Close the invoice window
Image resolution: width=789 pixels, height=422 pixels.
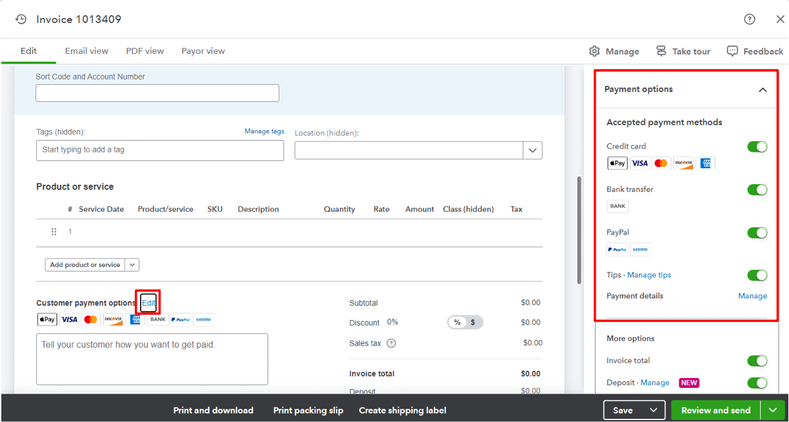pos(779,19)
